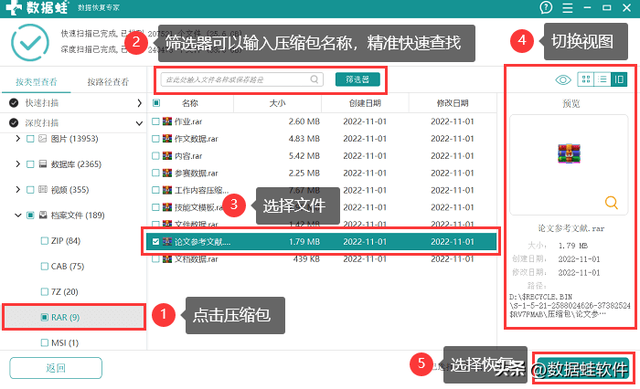Check the 作文数据.rar checkbox
This screenshot has height=389, width=640.
coord(156,139)
